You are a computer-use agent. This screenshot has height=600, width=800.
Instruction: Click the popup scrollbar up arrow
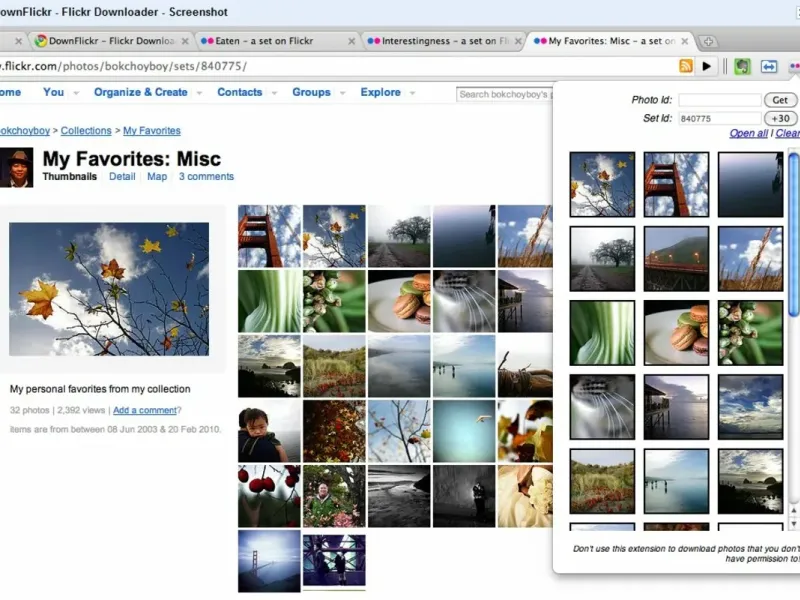793,510
